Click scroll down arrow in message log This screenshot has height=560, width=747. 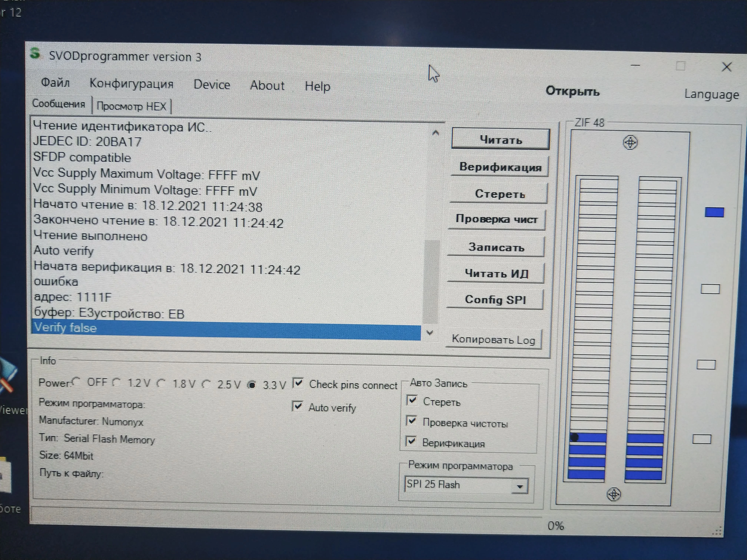(430, 333)
